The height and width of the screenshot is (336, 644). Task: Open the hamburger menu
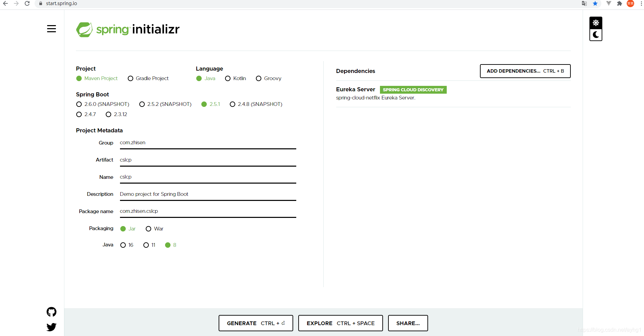pos(52,29)
